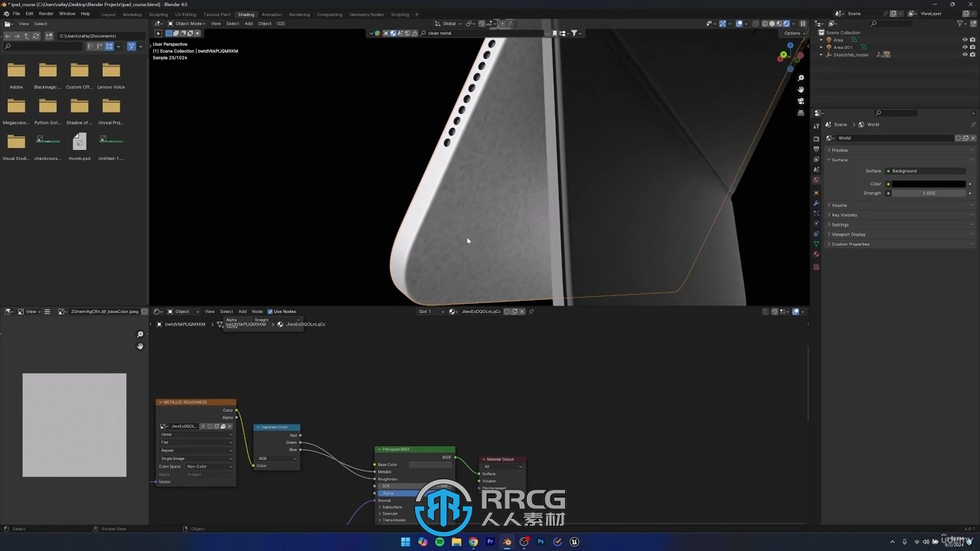Expand the Sketchfab_model tree item
980x551 pixels.
pos(822,55)
